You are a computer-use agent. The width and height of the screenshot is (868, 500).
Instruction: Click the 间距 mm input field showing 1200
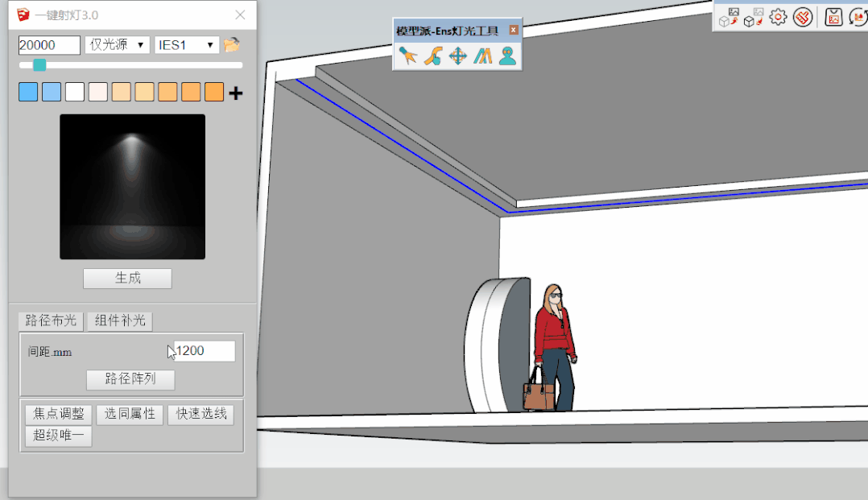tap(205, 351)
